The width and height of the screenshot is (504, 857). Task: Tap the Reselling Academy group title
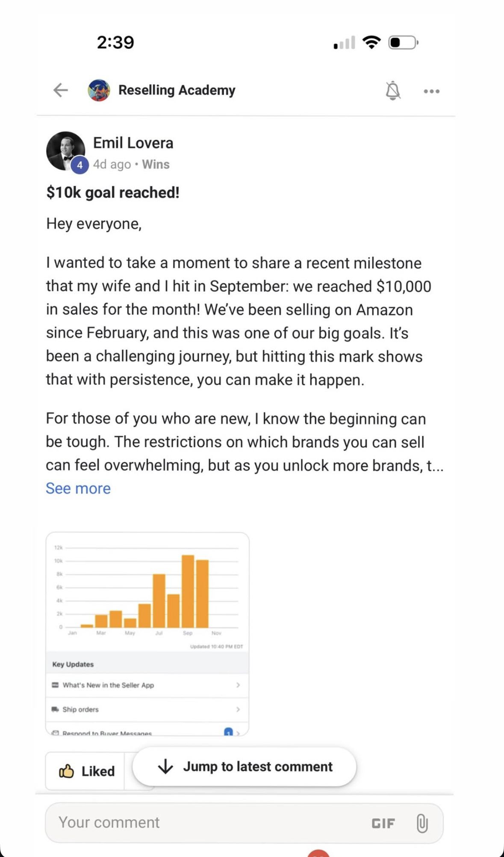pos(177,90)
